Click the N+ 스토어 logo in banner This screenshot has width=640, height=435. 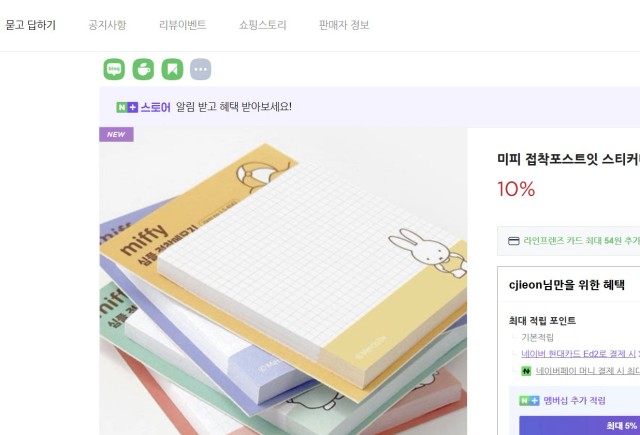[x=143, y=107]
